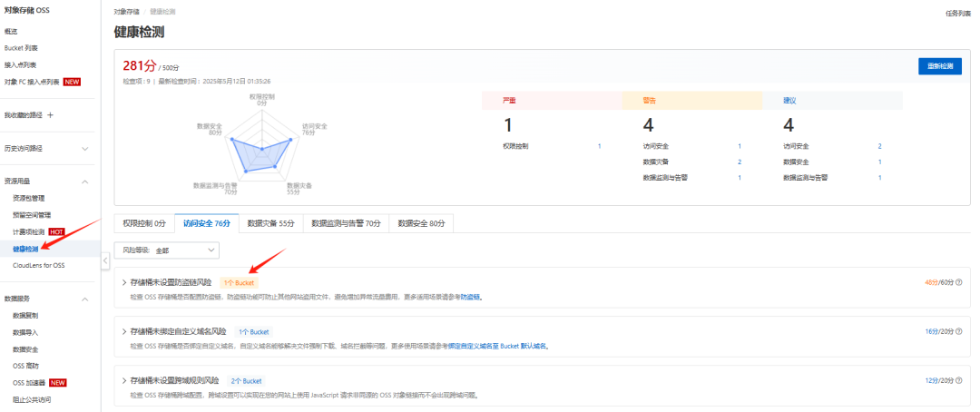Click radar chart label 数据灾备 55分
980x412 pixels.
click(x=299, y=189)
